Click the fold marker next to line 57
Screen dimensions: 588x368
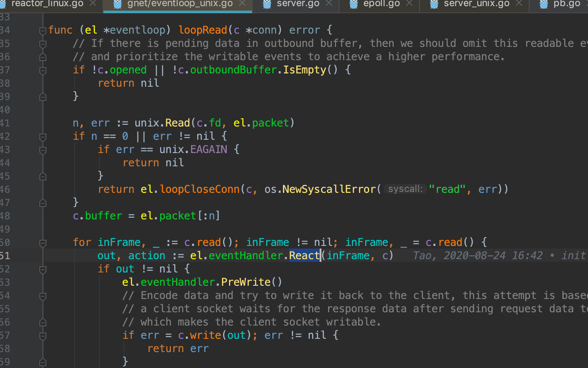tap(42, 335)
